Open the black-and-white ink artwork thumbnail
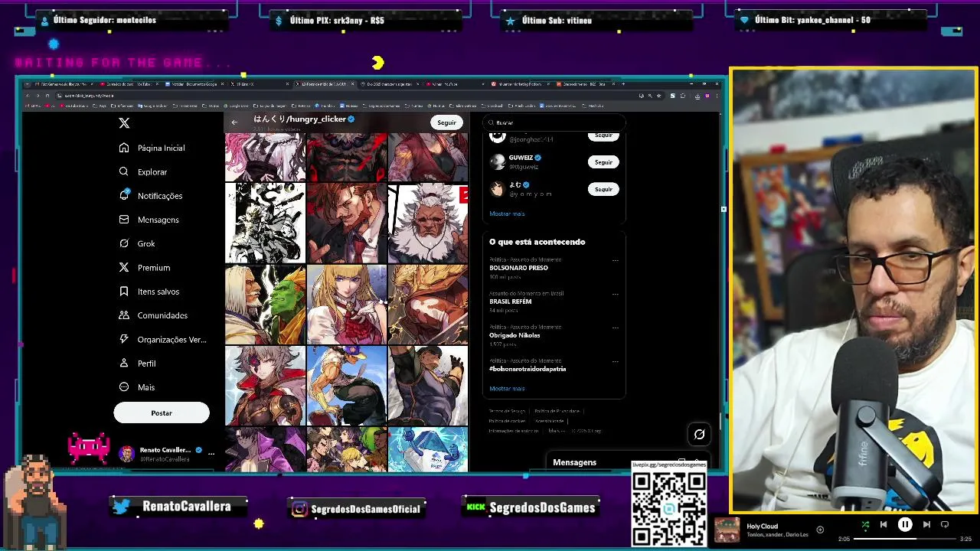Screen dimensions: 980x551 pyautogui.click(x=265, y=223)
